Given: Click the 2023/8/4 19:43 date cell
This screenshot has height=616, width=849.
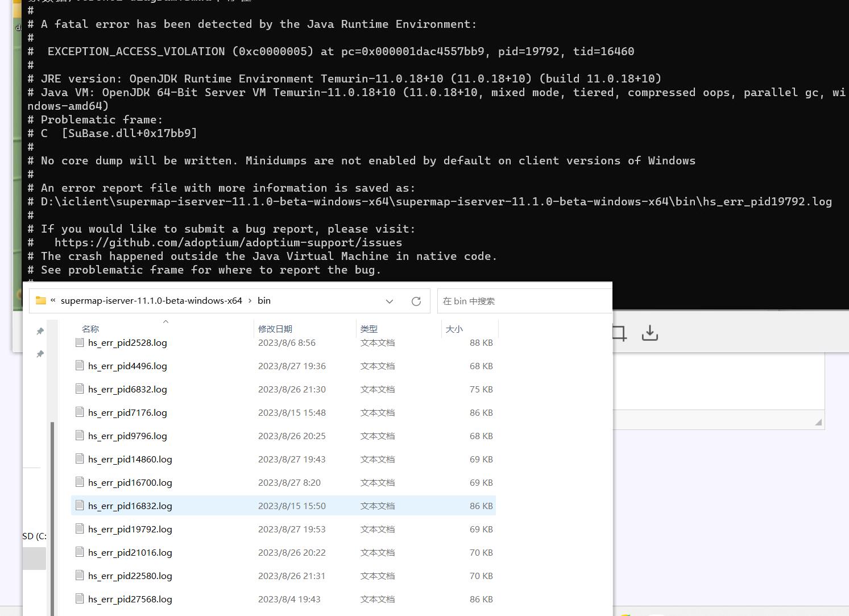Looking at the screenshot, I should point(289,599).
